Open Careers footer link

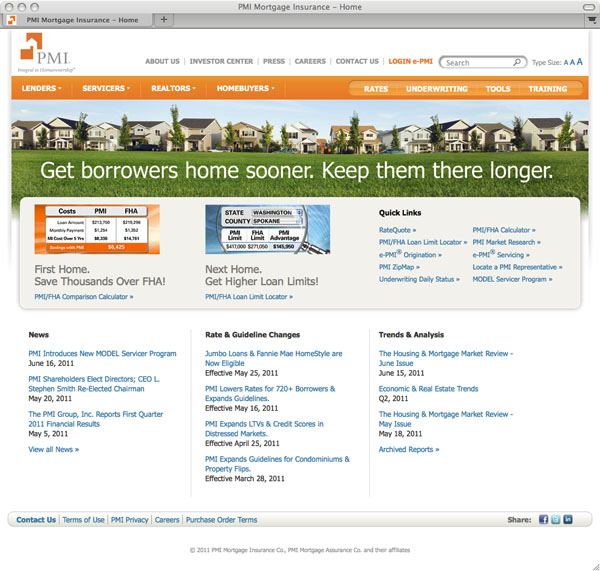point(167,520)
